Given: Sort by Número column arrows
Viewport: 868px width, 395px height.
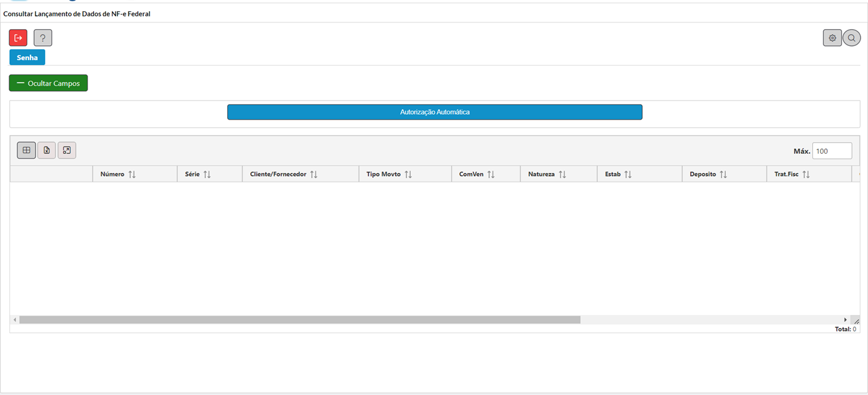Looking at the screenshot, I should 132,174.
